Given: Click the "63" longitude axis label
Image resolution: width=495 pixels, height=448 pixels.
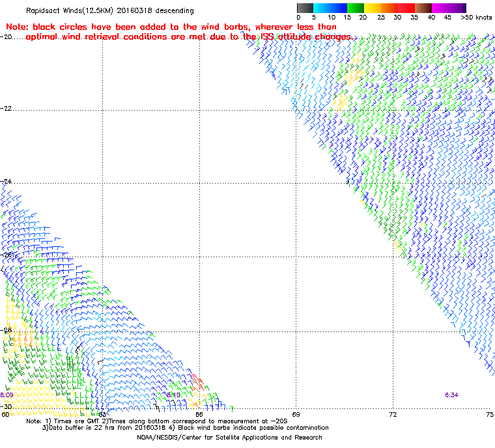Looking at the screenshot, I should pos(102,414).
